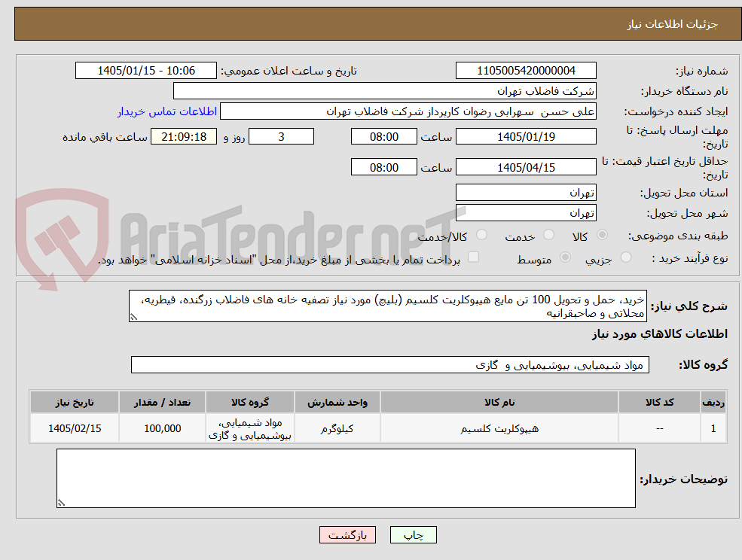Click the goods group field مواد شیمیایی

coord(390,364)
